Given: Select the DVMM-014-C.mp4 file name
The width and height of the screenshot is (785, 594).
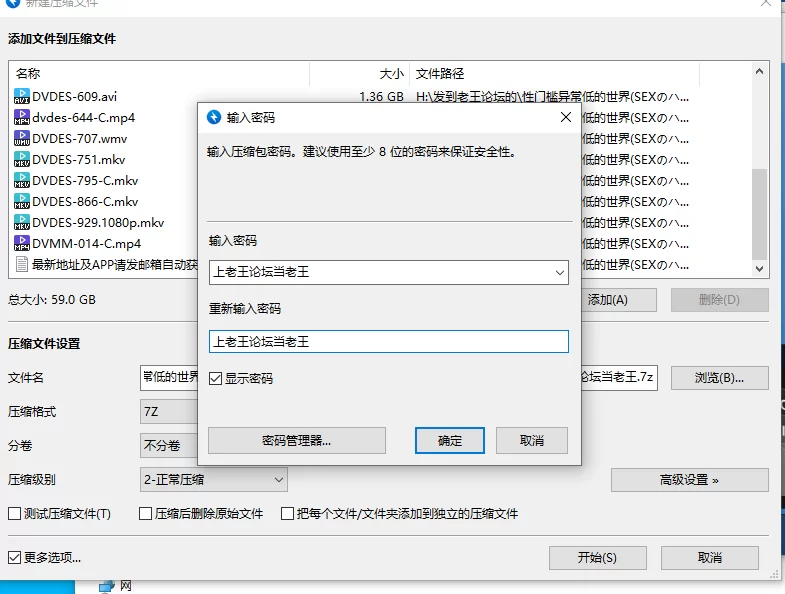Looking at the screenshot, I should click(87, 244).
